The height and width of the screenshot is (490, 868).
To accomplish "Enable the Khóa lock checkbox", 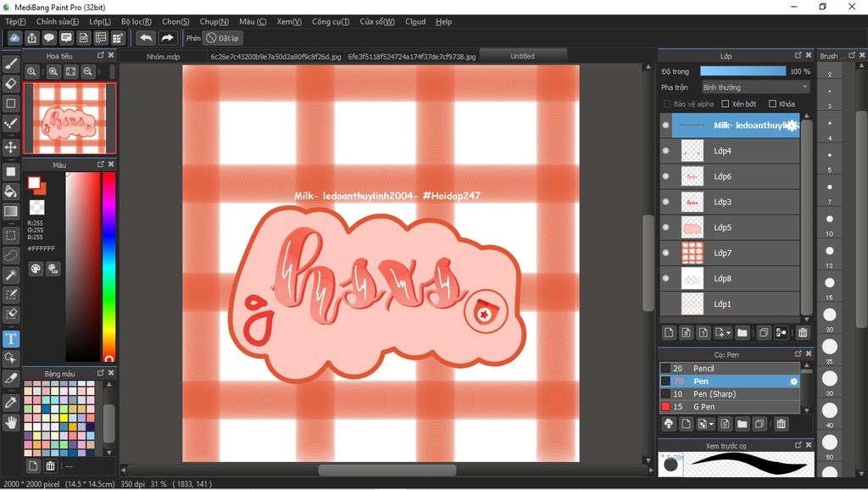I will 773,104.
